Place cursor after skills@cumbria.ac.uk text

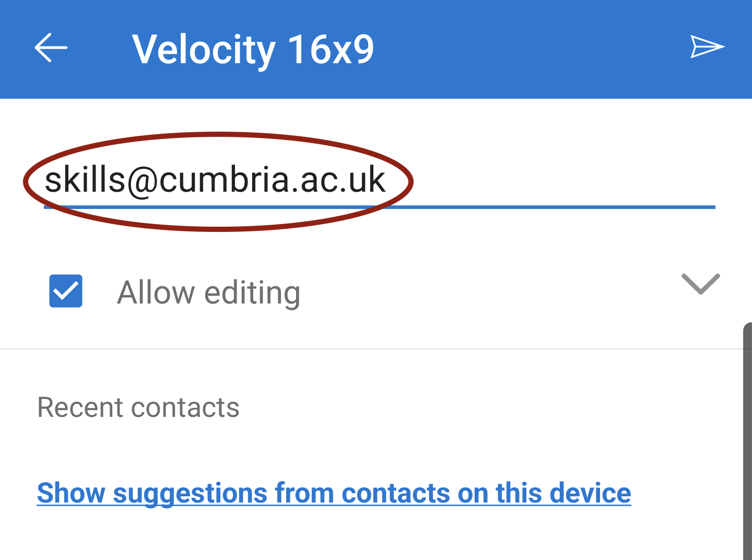coord(387,180)
